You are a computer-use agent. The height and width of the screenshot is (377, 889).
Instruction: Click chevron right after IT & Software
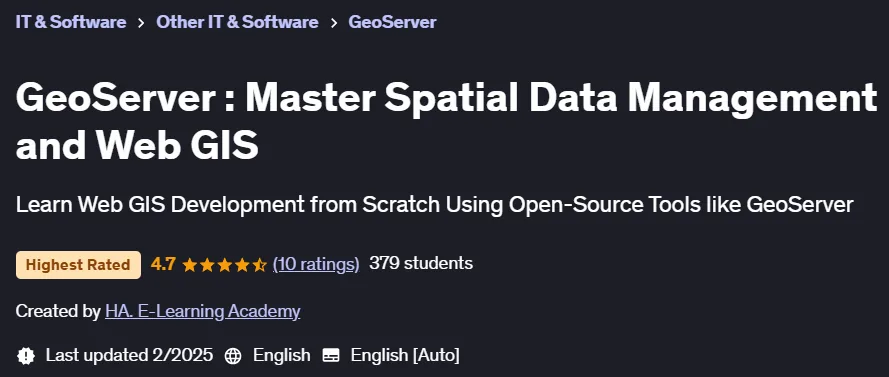coord(141,23)
